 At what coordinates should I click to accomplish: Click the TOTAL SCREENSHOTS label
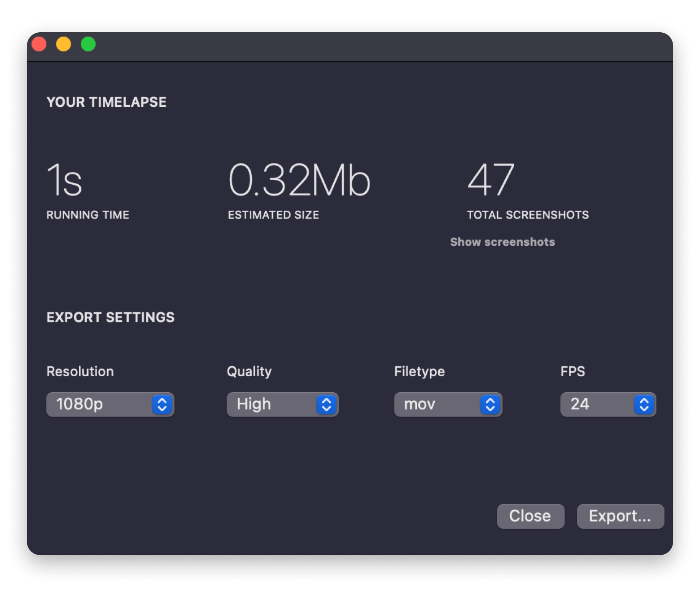click(x=528, y=215)
